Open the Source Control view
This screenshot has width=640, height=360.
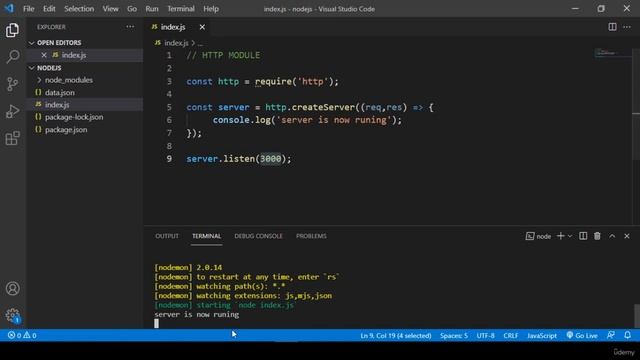point(12,84)
